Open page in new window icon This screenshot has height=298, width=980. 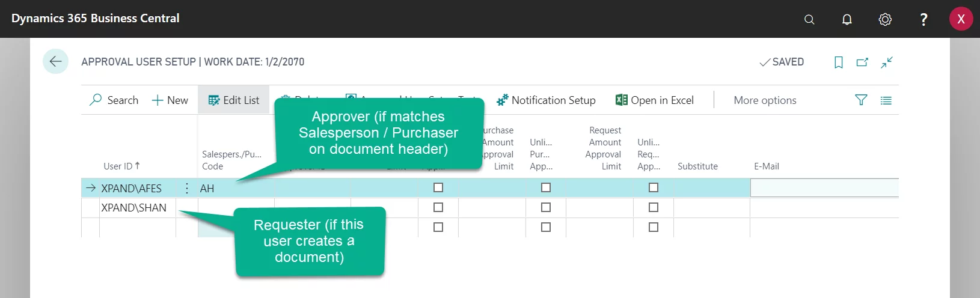pos(862,62)
